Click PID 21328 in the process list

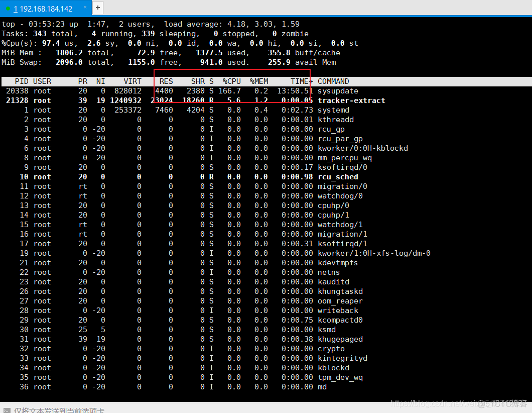(17, 100)
